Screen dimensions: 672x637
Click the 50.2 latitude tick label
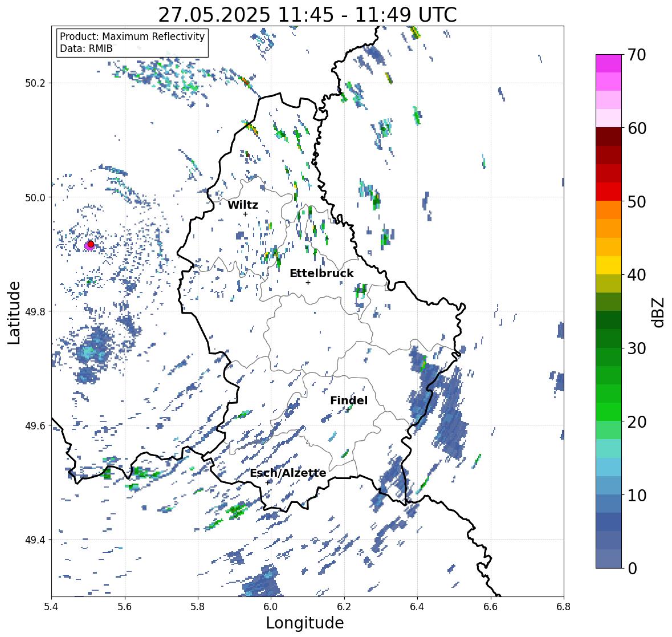(35, 83)
